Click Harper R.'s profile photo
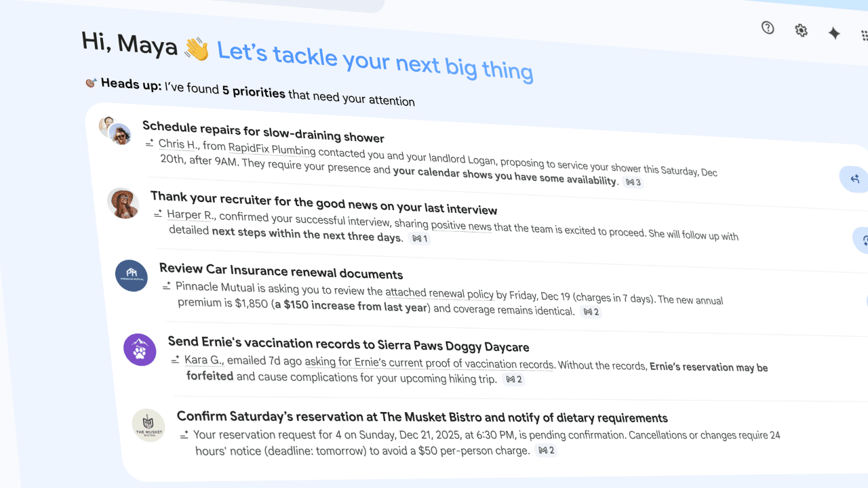This screenshot has width=868, height=488. pos(123,203)
